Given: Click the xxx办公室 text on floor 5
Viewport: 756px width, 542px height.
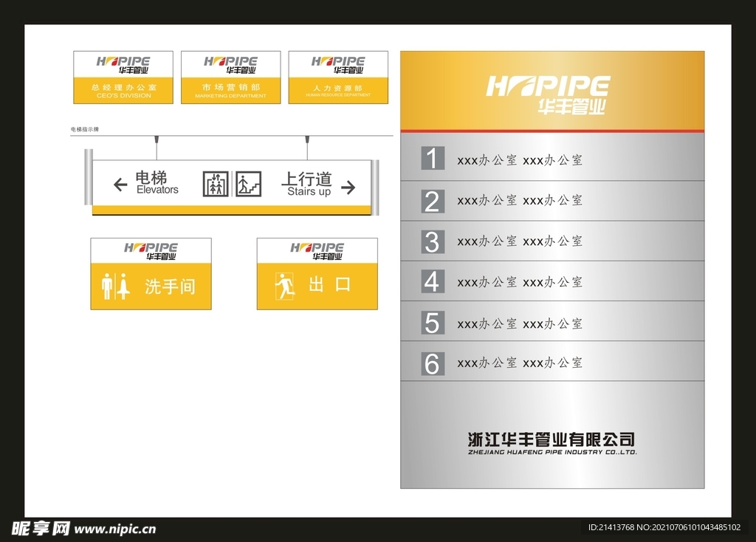Looking at the screenshot, I should click(x=520, y=323).
